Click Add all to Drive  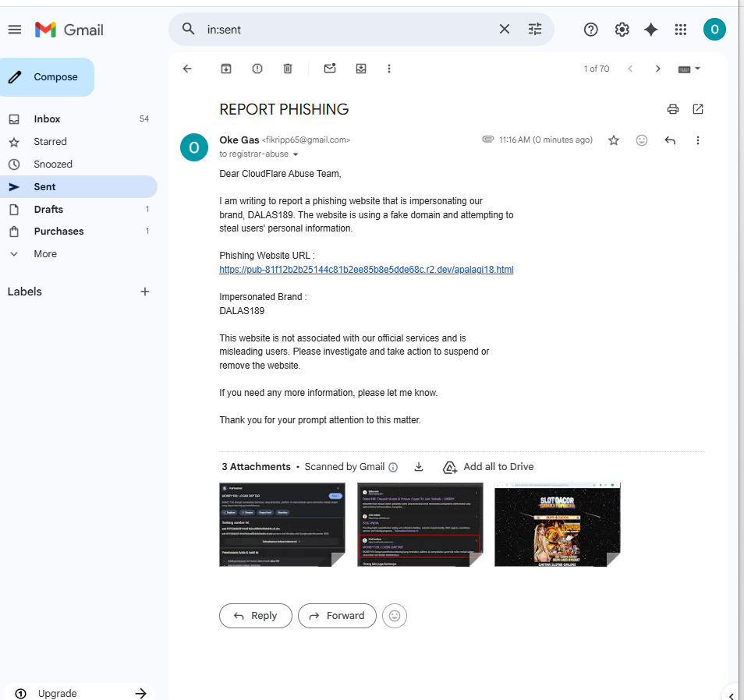488,467
